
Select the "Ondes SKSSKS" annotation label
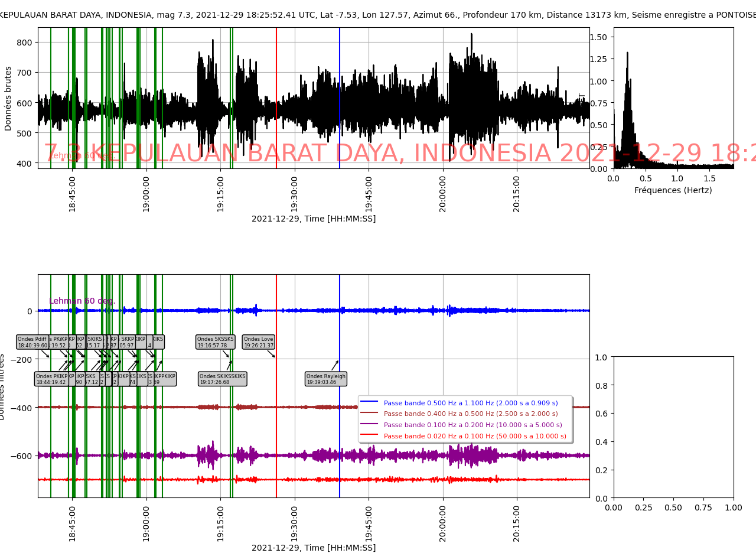(216, 342)
